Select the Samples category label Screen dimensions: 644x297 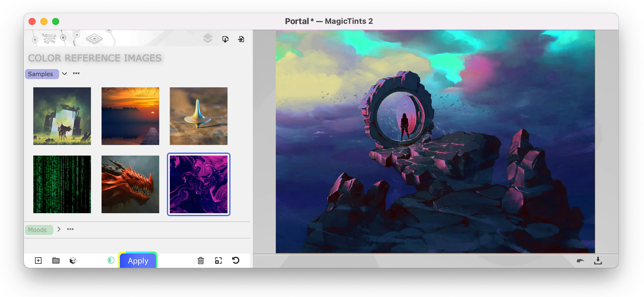[x=41, y=74]
